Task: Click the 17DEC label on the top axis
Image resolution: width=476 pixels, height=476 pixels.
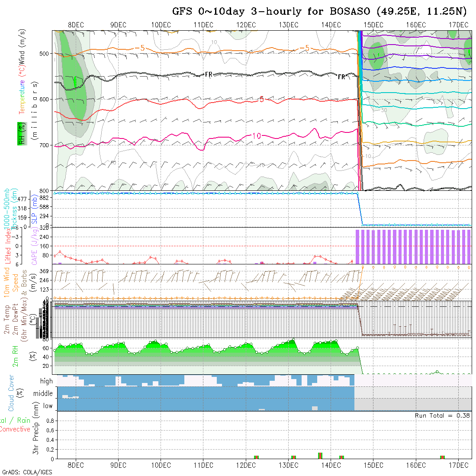Action: 458,25
